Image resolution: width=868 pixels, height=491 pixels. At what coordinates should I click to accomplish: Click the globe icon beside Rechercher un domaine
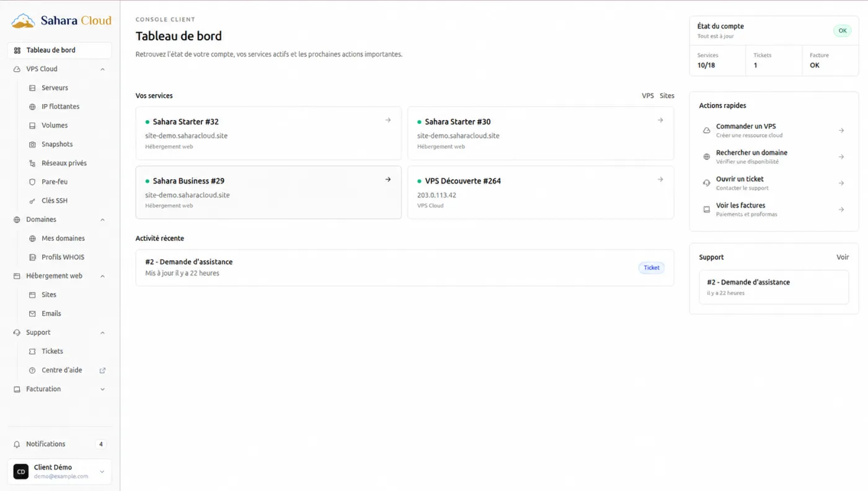[706, 157]
